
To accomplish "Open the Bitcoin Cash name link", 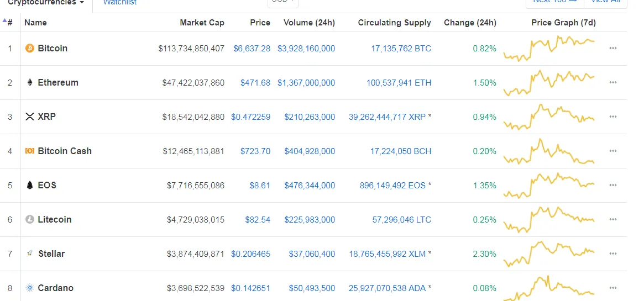I will click(x=65, y=151).
